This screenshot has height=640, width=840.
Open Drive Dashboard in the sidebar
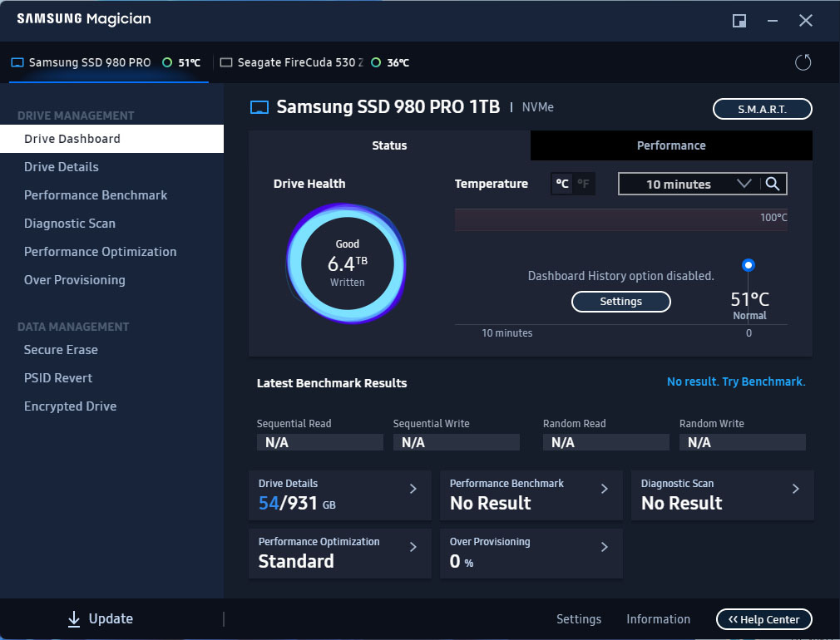[112, 139]
